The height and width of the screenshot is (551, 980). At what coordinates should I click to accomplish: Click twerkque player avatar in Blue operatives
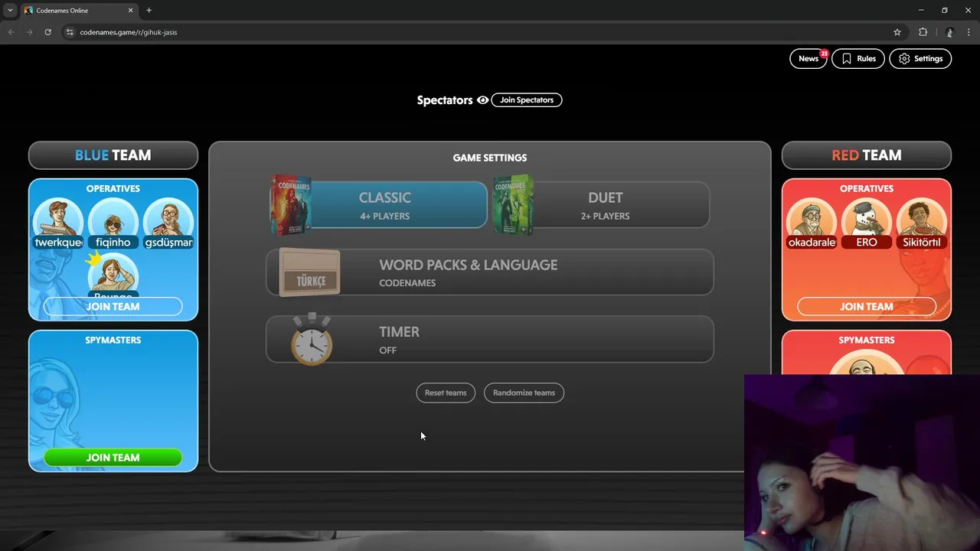(x=58, y=220)
